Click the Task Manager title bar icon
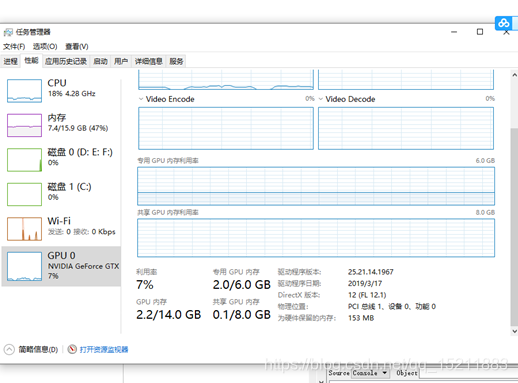518x383 pixels. tap(8, 32)
